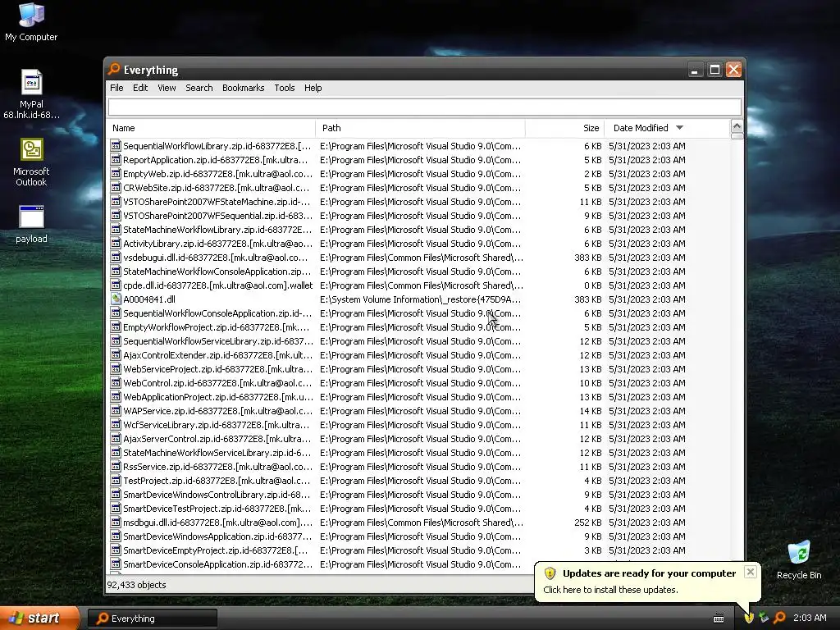Click the on-screen keyboard icon in taskbar
This screenshot has width=840, height=630.
click(x=719, y=619)
